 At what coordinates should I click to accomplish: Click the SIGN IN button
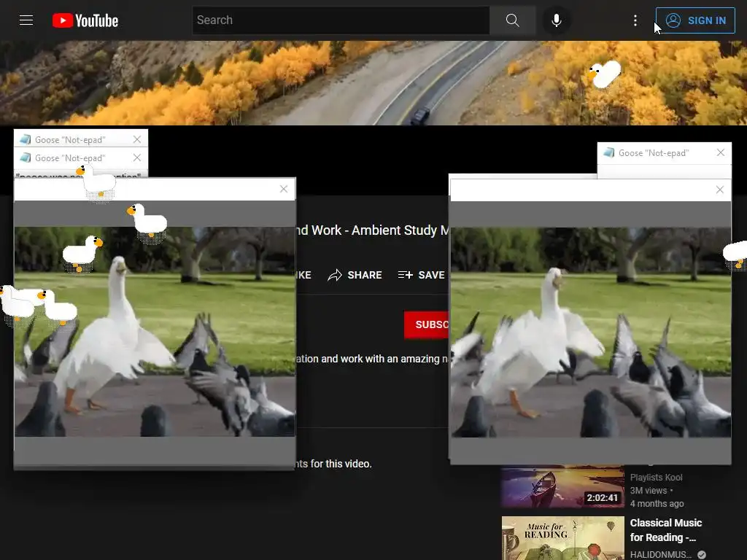point(695,20)
